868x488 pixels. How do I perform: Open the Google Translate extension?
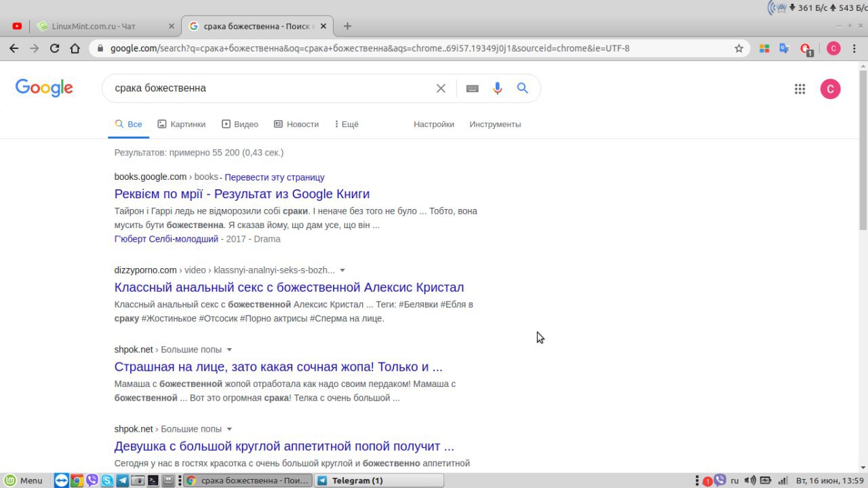click(785, 48)
